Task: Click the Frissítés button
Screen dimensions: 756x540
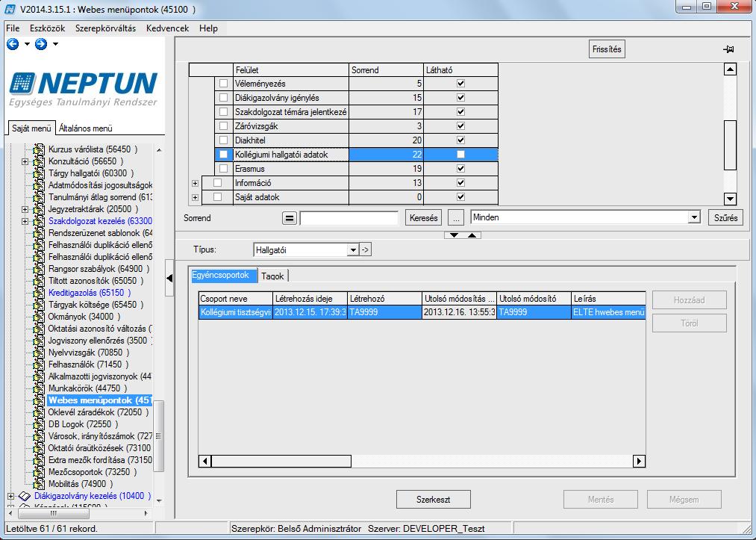Action: coord(607,49)
